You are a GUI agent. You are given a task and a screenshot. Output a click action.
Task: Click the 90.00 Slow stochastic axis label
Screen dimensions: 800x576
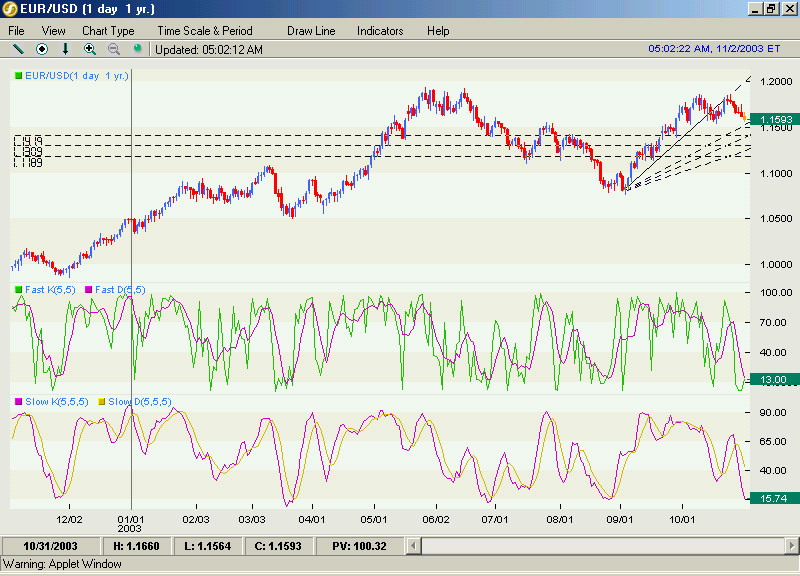pyautogui.click(x=773, y=412)
